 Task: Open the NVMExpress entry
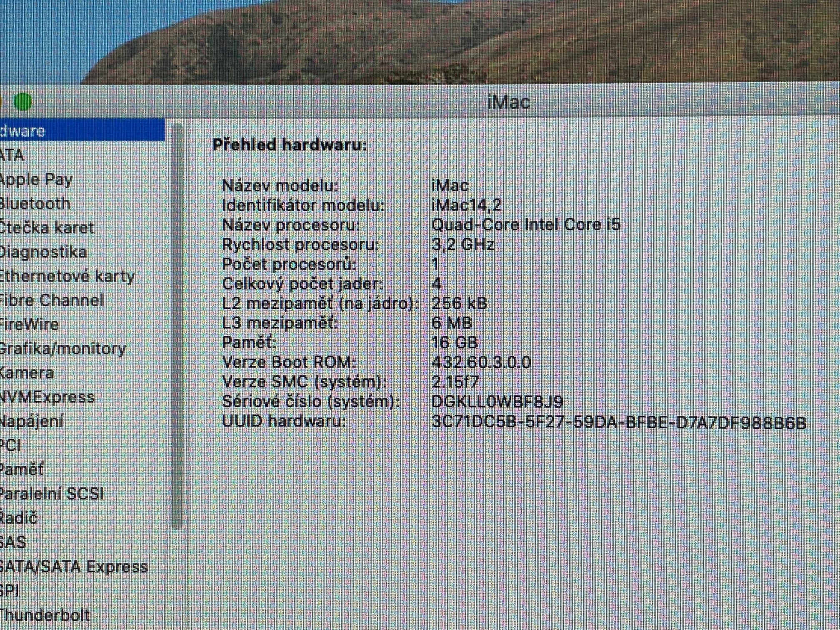[x=47, y=397]
